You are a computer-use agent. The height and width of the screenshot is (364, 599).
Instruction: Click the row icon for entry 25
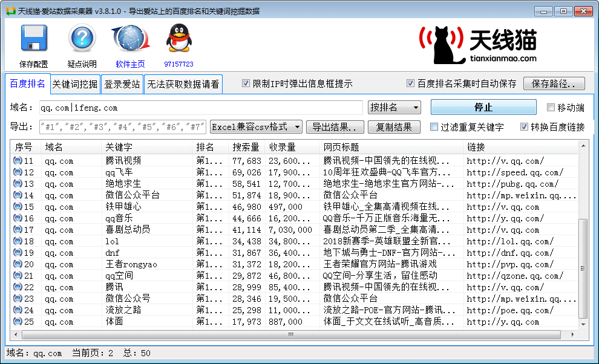pos(18,321)
